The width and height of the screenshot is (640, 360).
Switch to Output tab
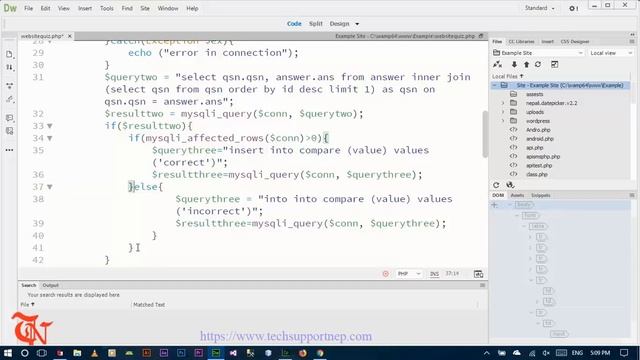[51, 285]
